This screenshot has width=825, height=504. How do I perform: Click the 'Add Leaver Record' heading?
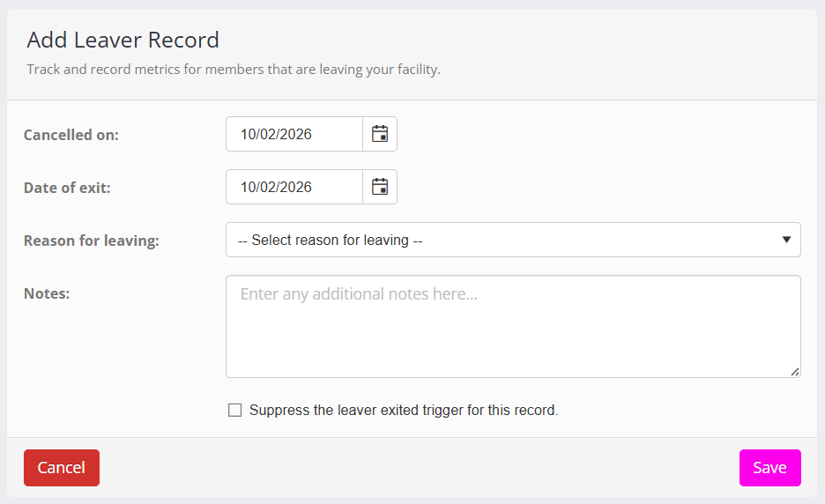(x=123, y=40)
